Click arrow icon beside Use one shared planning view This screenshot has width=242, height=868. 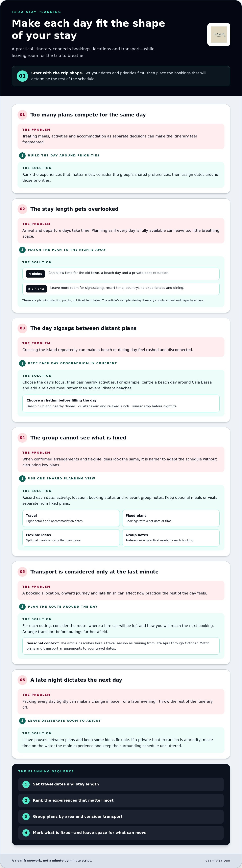tap(22, 478)
